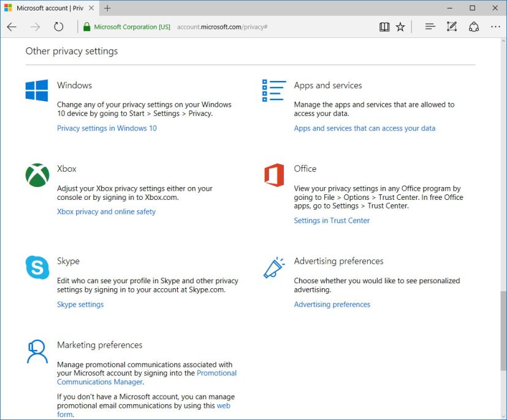Click the 'Office' section heading
The width and height of the screenshot is (507, 420).
click(305, 169)
